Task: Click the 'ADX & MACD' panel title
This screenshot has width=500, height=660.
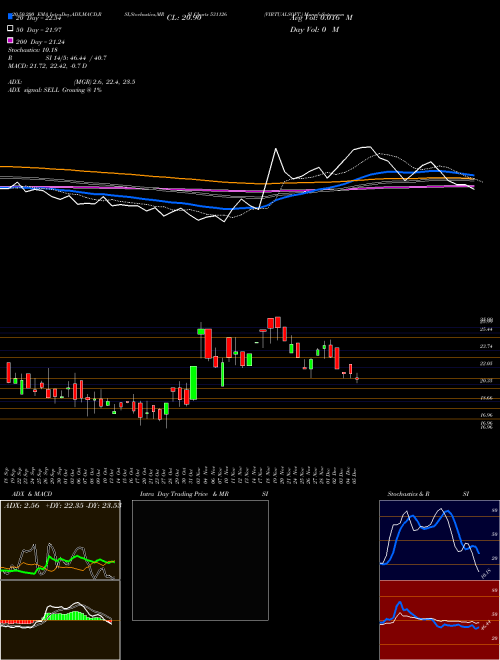Action: click(32, 494)
